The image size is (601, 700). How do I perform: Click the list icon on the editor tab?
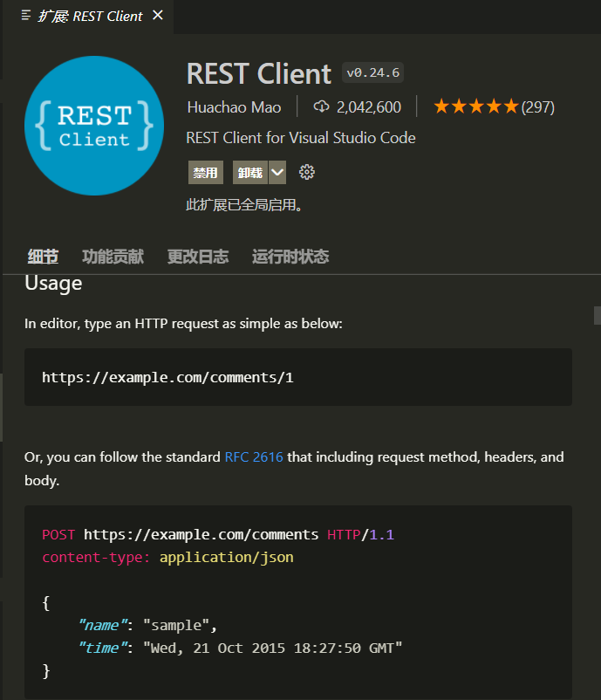pos(26,16)
